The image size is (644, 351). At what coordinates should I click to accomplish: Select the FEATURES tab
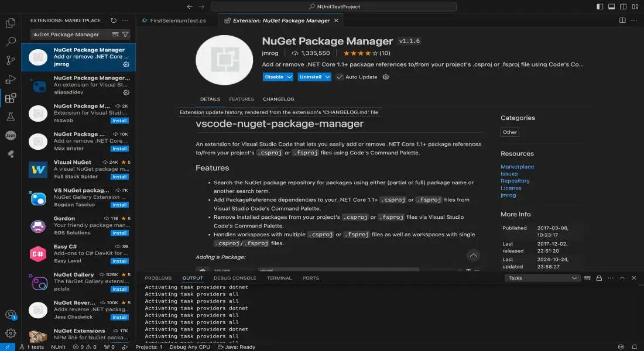click(241, 99)
